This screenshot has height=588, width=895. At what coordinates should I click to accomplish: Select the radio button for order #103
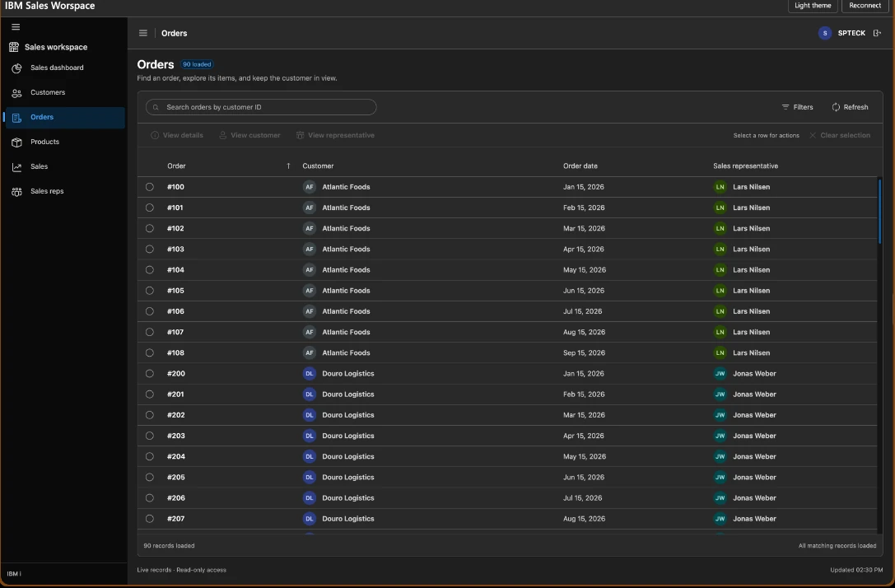tap(150, 250)
